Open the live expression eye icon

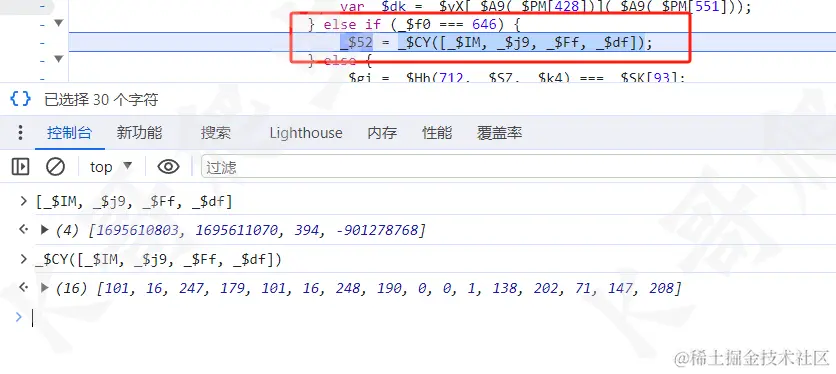pos(168,167)
